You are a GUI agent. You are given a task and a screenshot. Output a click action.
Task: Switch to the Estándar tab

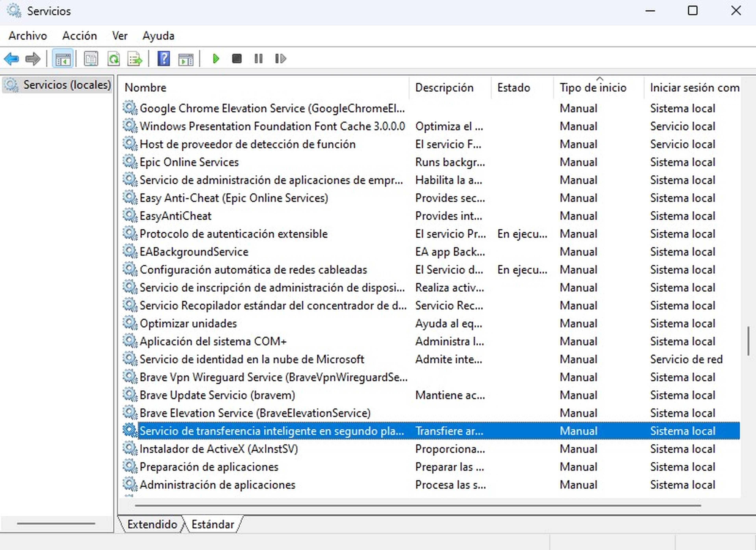click(213, 524)
